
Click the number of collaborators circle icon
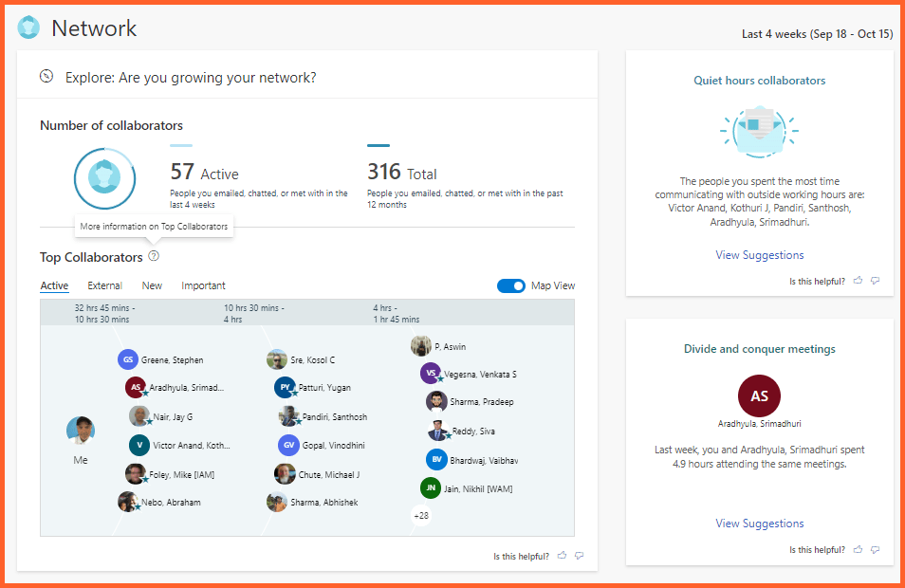104,178
